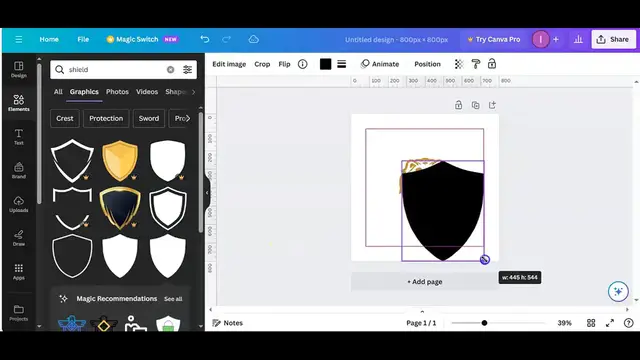Click See all Magic Recommendations
The image size is (640, 360).
click(x=173, y=299)
